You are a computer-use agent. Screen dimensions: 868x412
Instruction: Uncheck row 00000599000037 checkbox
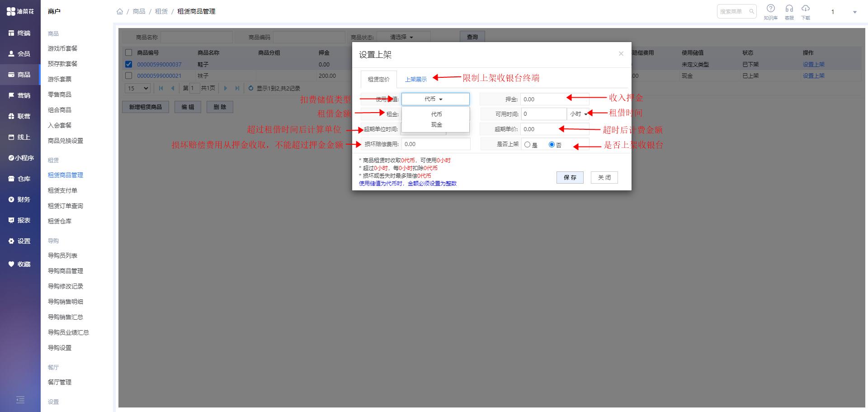[129, 64]
